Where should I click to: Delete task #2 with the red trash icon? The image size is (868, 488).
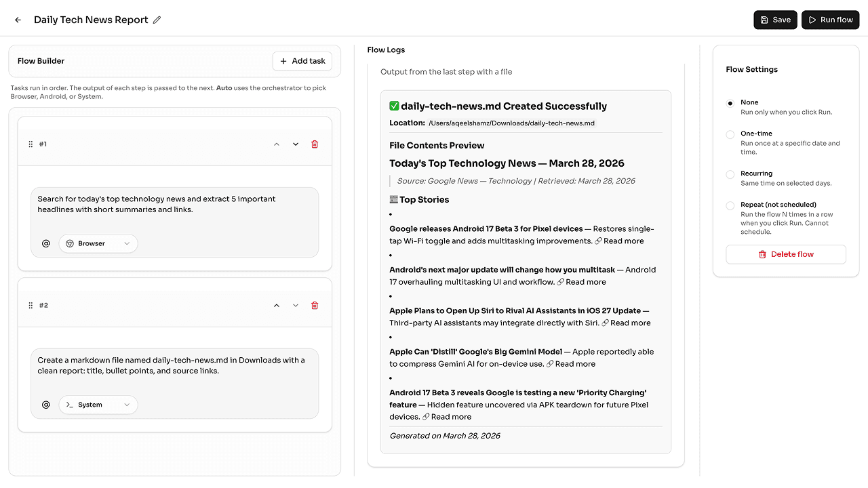pyautogui.click(x=315, y=306)
